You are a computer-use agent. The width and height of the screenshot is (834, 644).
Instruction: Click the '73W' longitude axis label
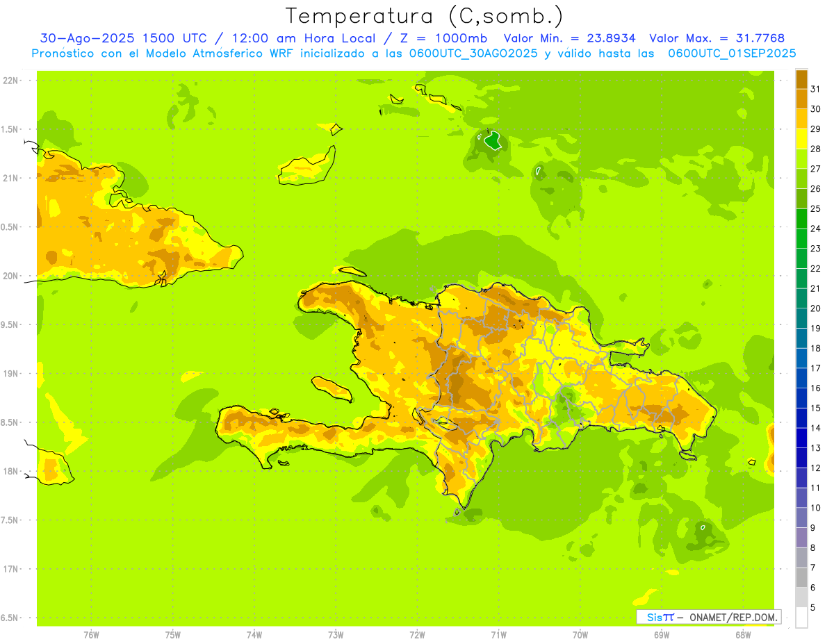(x=336, y=635)
